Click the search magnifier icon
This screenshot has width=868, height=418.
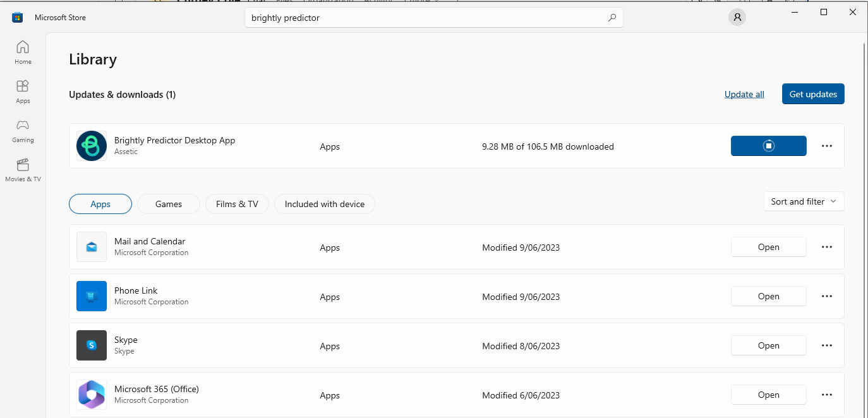coord(612,18)
